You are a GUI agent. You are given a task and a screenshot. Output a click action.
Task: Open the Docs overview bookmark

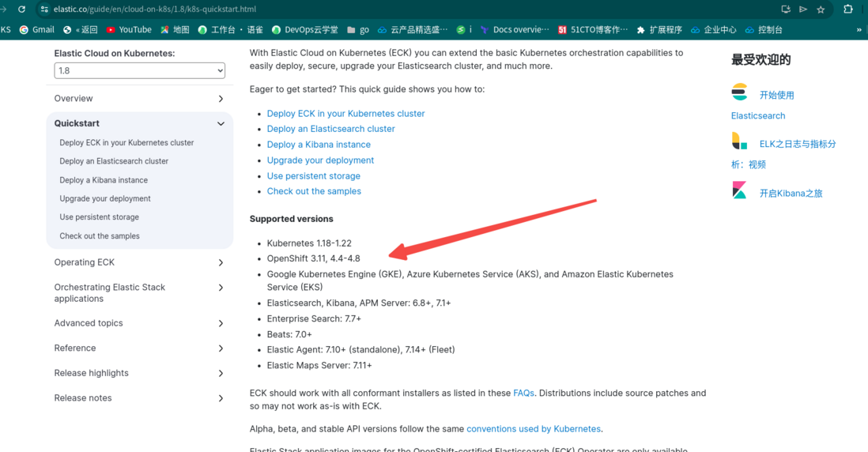[515, 30]
